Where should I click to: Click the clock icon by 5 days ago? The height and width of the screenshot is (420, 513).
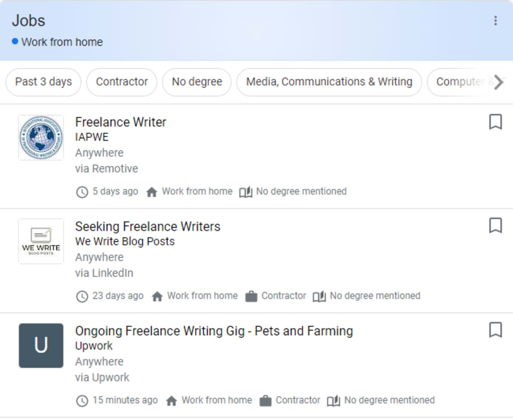[82, 192]
